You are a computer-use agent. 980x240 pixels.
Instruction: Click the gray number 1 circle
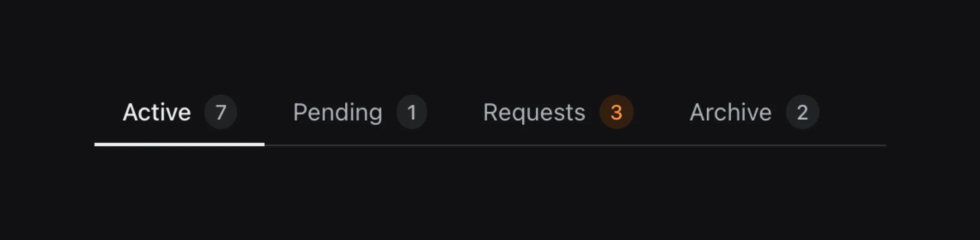point(411,112)
